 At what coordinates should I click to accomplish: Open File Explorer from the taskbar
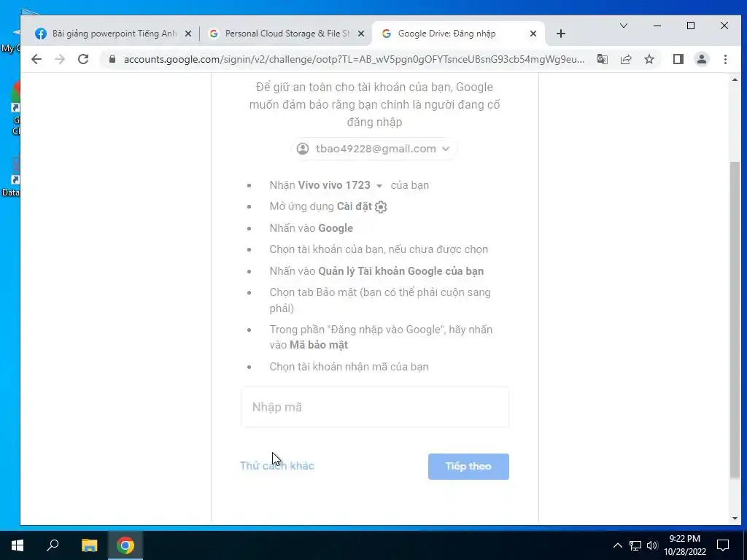(89, 545)
